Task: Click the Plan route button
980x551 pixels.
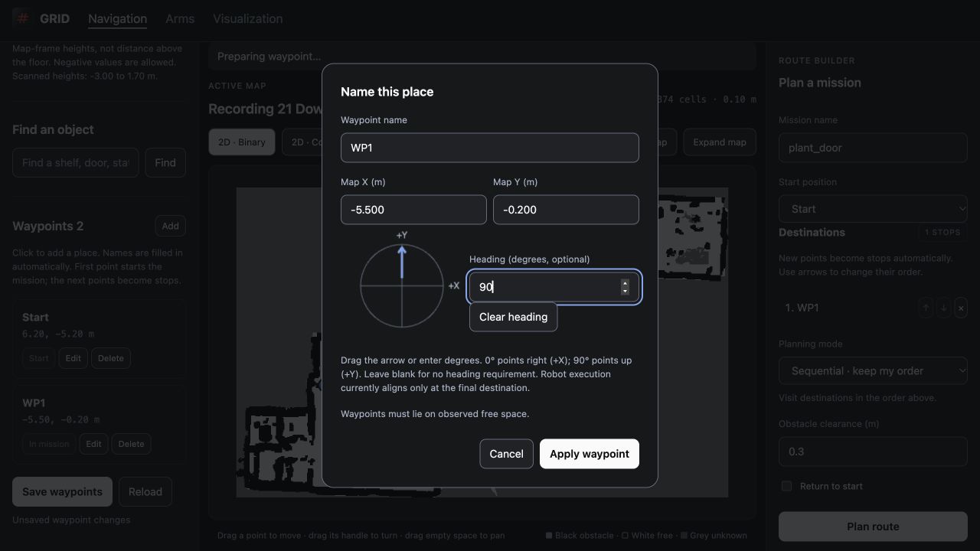Action: pyautogui.click(x=873, y=527)
